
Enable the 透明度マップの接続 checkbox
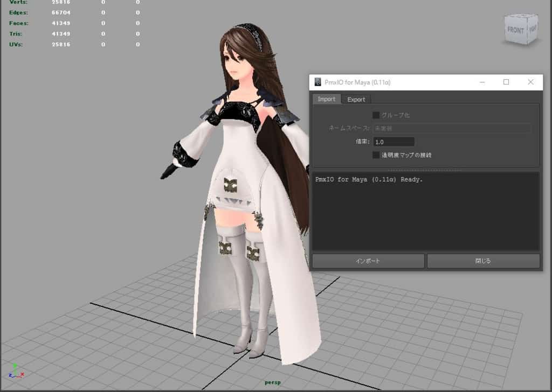tap(376, 155)
